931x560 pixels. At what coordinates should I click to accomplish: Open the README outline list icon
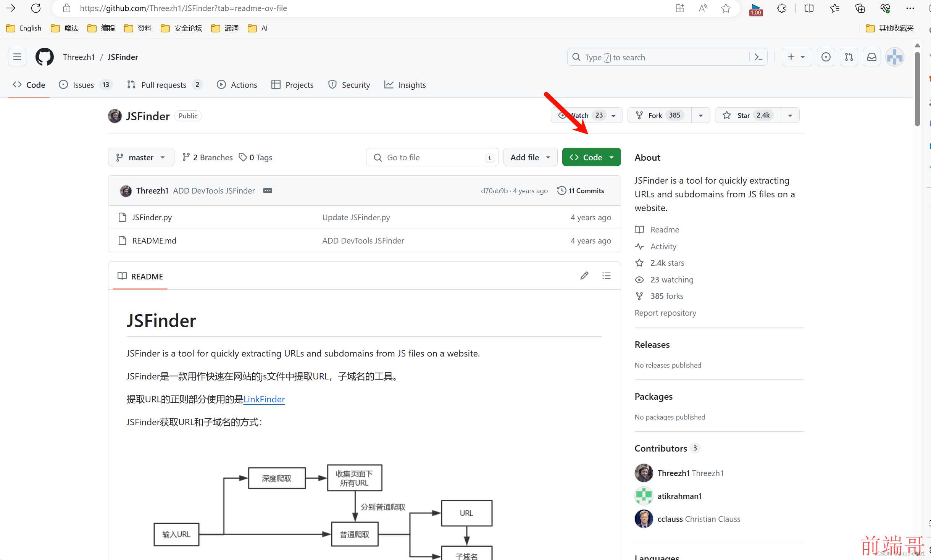[x=607, y=276]
